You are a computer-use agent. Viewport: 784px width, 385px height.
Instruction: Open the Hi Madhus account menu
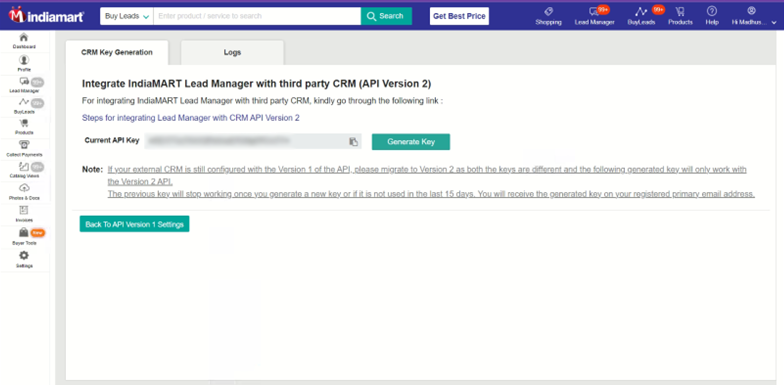click(x=754, y=16)
